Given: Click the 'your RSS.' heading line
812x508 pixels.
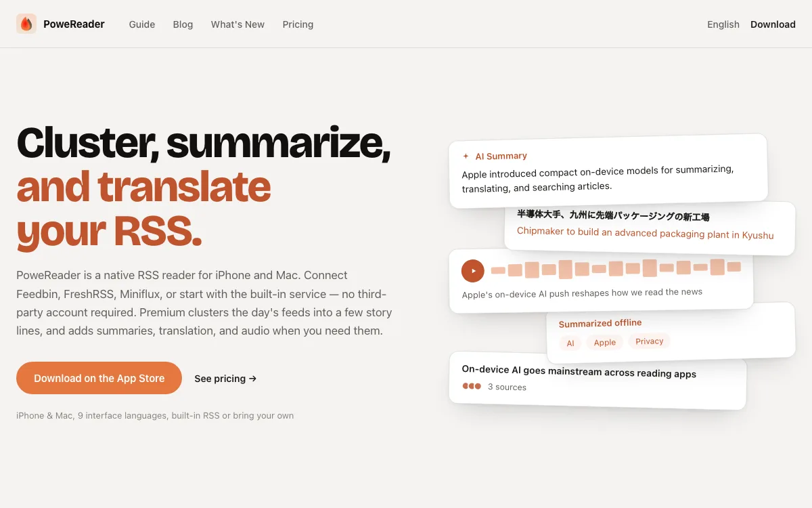Looking at the screenshot, I should [109, 232].
